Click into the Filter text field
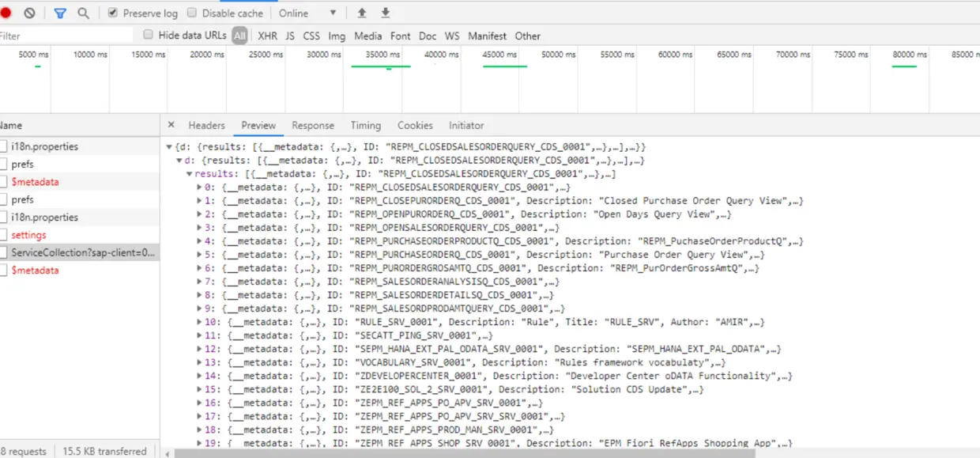980x458 pixels. pos(66,36)
